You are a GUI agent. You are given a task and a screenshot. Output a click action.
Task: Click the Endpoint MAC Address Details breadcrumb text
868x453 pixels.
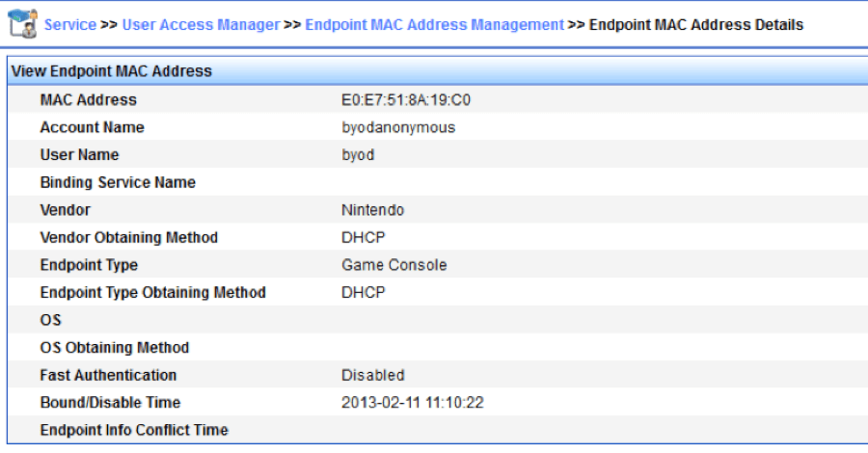[x=695, y=24]
